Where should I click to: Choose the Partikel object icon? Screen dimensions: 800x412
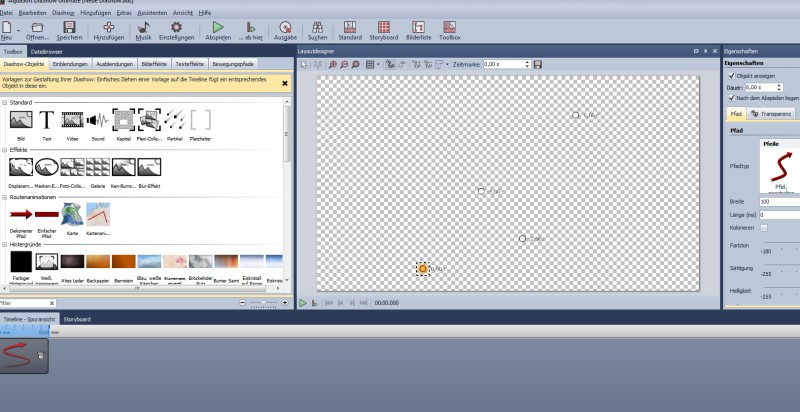[175, 121]
